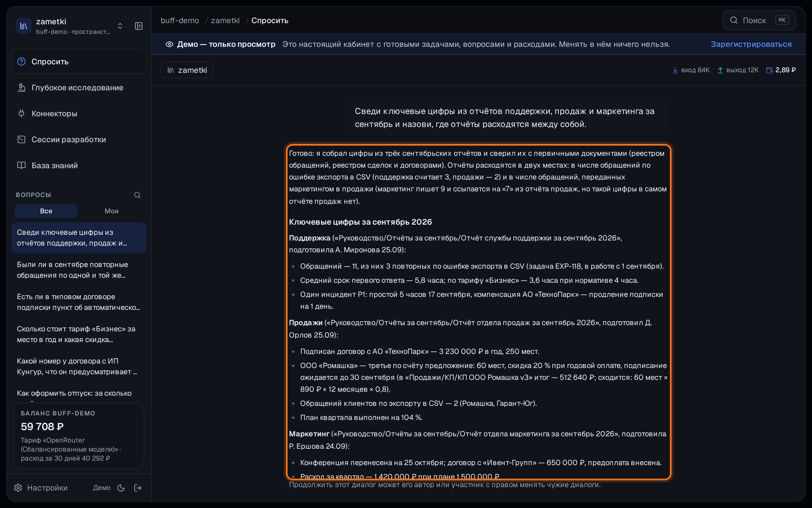This screenshot has height=508, width=812.
Task: Switch to the Мои questions tab
Action: [111, 211]
